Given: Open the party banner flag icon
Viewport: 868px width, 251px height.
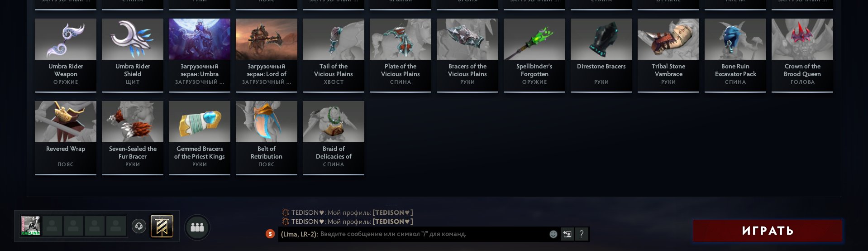Looking at the screenshot, I should 162,226.
